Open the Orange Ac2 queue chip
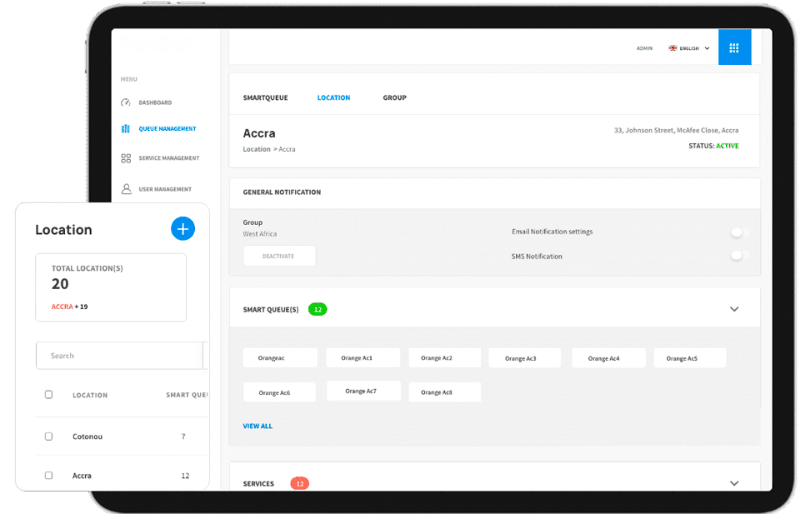This screenshot has height=514, width=812. tap(445, 358)
